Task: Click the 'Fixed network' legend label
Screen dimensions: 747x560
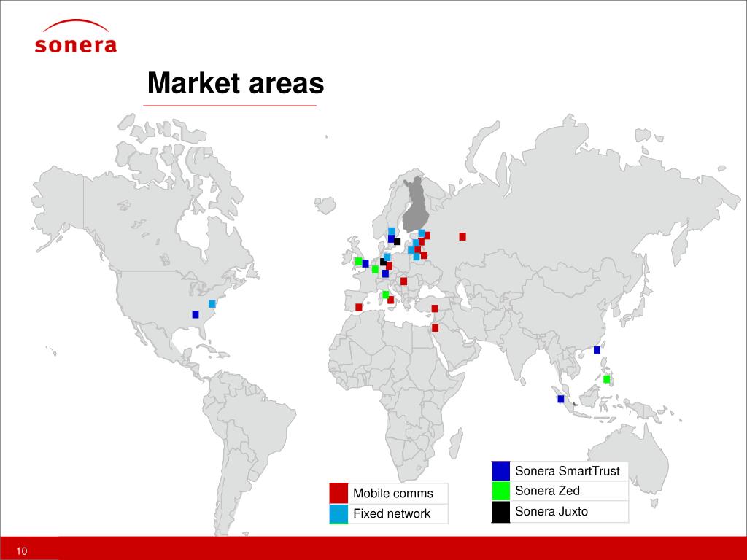Action: click(392, 513)
